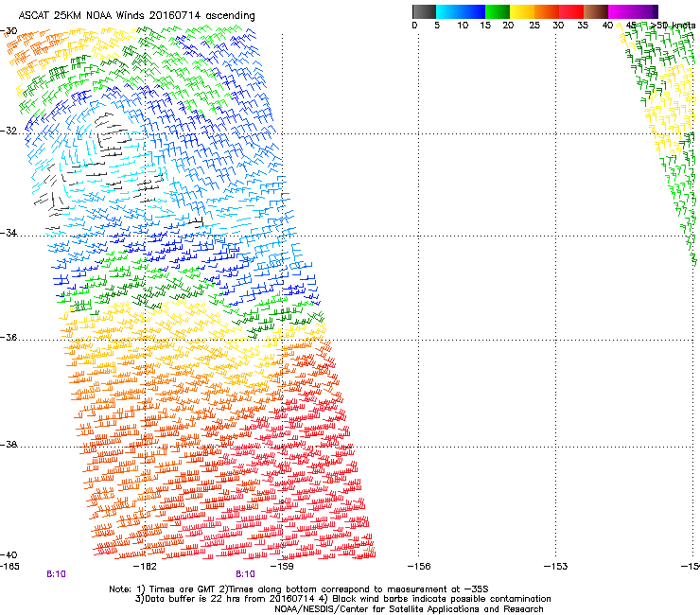Click the red 30-35 knots legend color

(x=571, y=11)
